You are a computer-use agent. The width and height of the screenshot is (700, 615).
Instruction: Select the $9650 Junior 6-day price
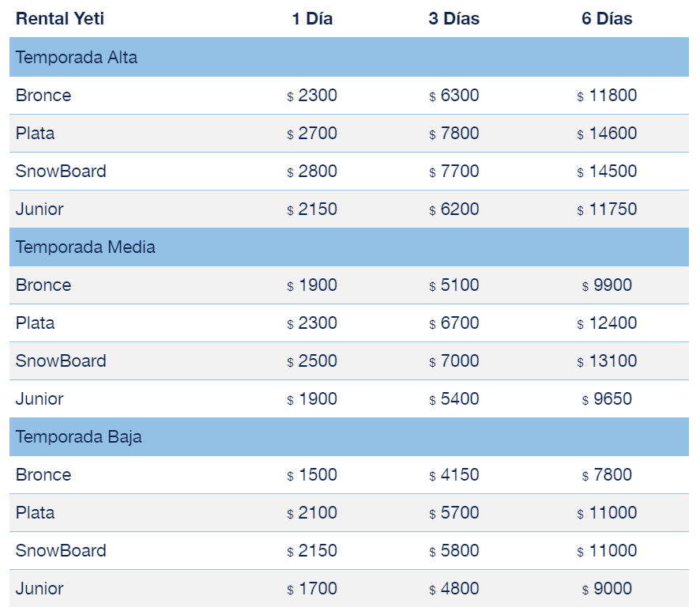pyautogui.click(x=607, y=399)
